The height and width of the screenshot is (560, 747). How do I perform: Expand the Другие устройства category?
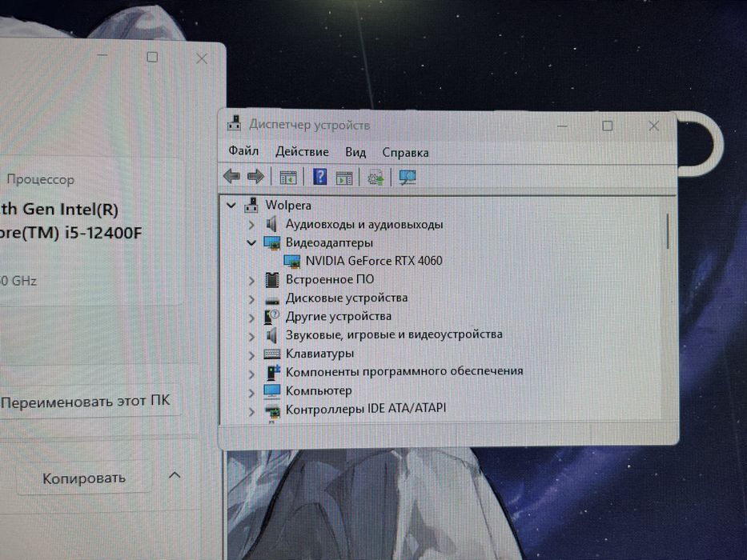point(251,318)
